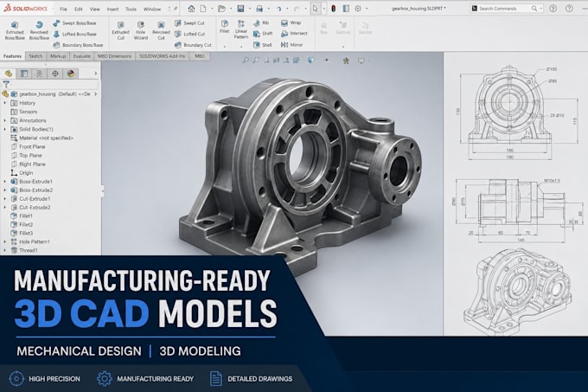The height and width of the screenshot is (392, 588).
Task: Open the Linear Pattern dropdown arrow
Action: coord(241,47)
